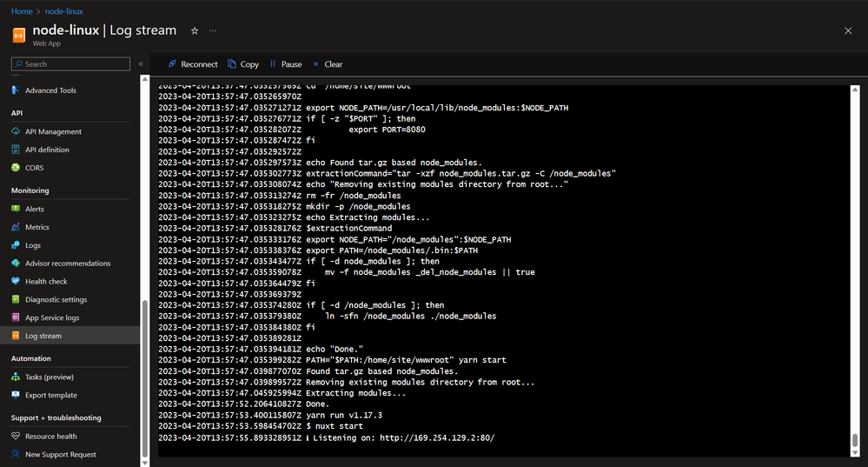The image size is (868, 467).
Task: Click the log line 'Listening on: http://169.254.129.2:80/'
Action: [x=327, y=437]
